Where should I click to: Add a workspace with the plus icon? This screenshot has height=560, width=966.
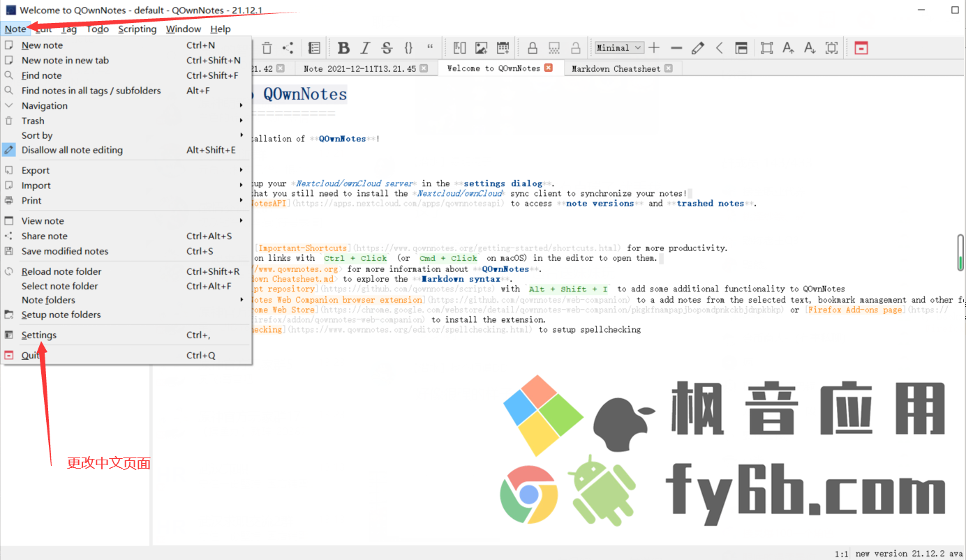pyautogui.click(x=654, y=48)
